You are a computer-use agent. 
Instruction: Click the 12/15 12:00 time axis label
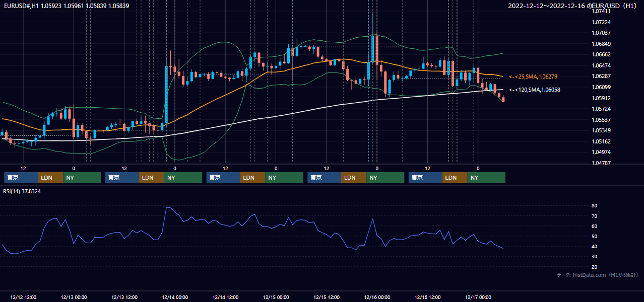pos(327,297)
